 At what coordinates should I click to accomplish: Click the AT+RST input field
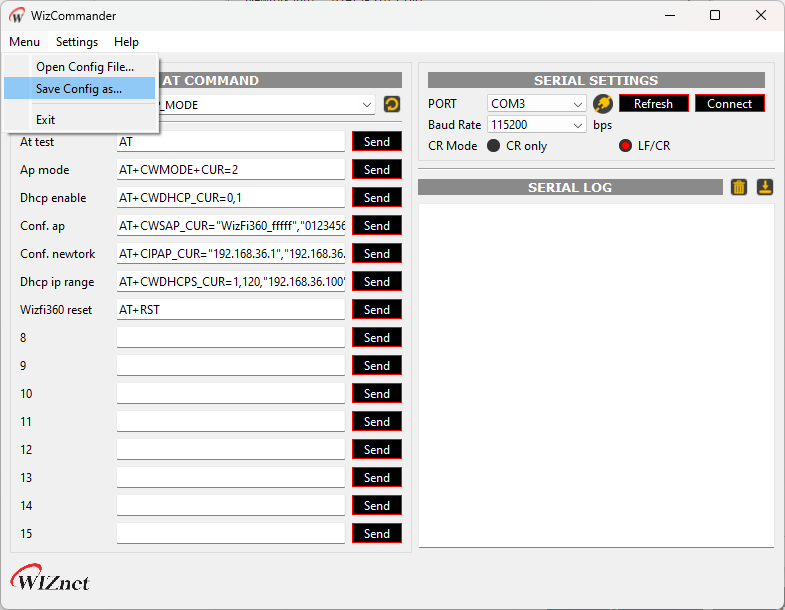[x=231, y=310]
